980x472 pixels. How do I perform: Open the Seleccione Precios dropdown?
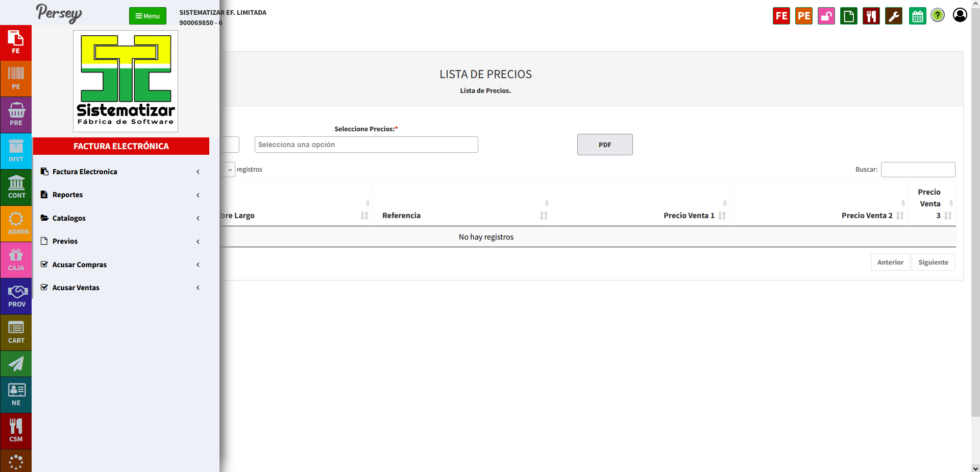(x=366, y=145)
